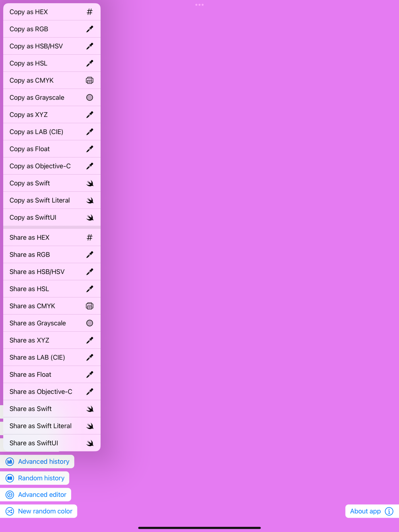This screenshot has height=532, width=399.
Task: Select Share as CMYK from the menu
Action: coord(52,306)
